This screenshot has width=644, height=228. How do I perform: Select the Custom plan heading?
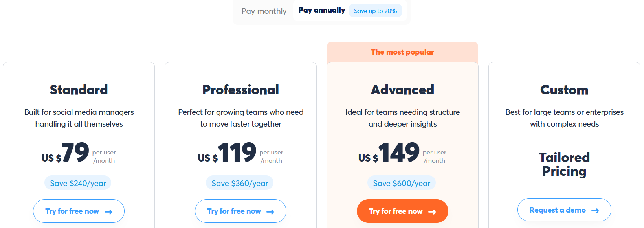(x=564, y=90)
